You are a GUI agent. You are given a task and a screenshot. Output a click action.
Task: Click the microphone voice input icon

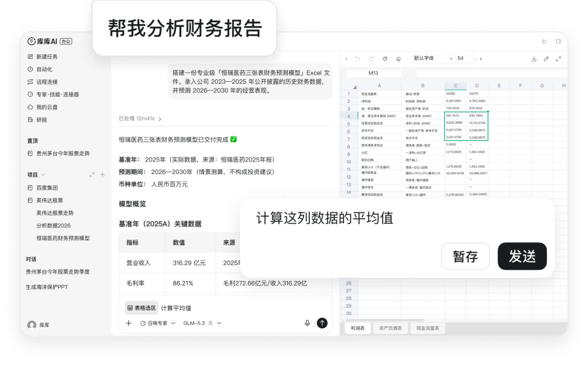point(307,323)
